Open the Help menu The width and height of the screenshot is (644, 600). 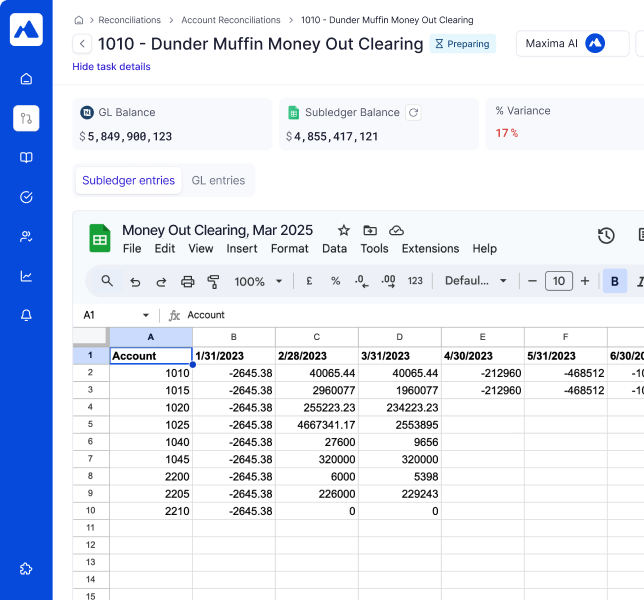[x=485, y=248]
